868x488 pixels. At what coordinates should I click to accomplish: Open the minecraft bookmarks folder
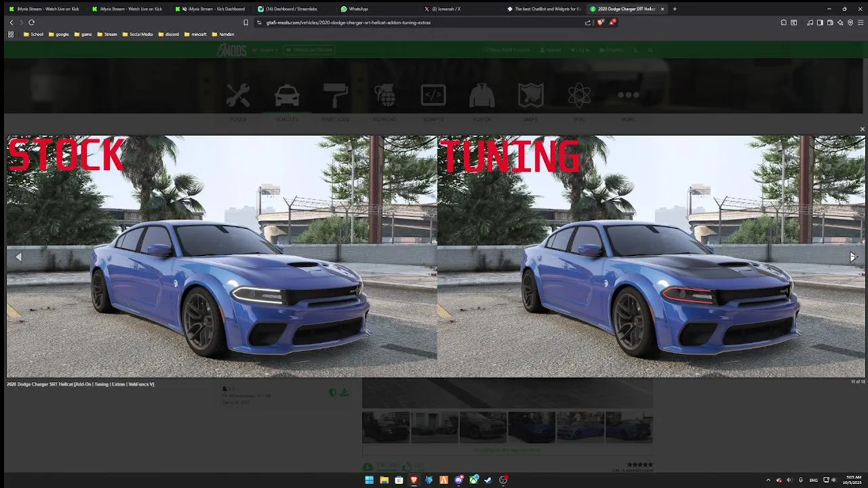click(195, 34)
